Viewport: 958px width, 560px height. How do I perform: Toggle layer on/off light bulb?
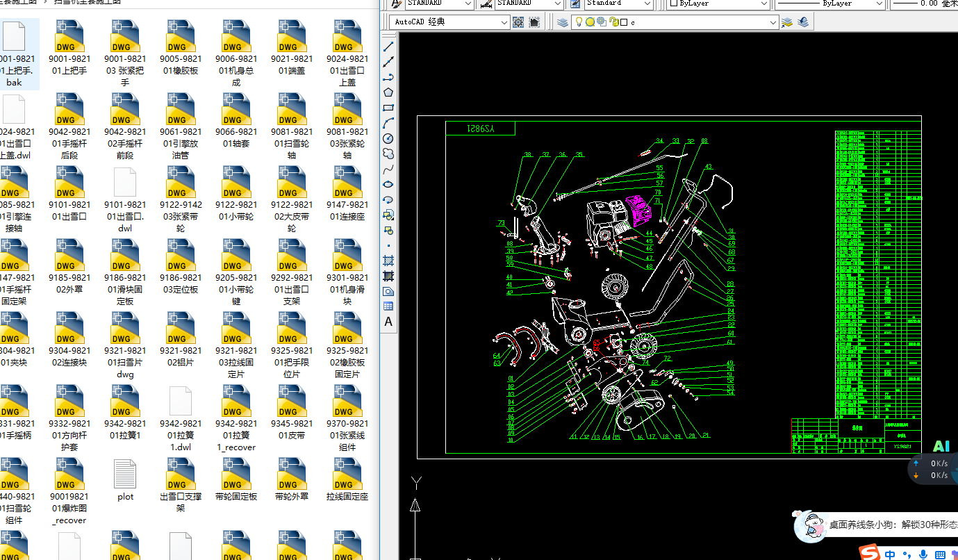pos(579,22)
